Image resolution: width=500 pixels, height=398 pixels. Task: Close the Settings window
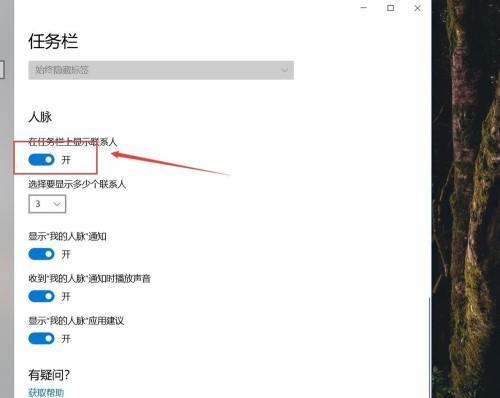point(417,8)
